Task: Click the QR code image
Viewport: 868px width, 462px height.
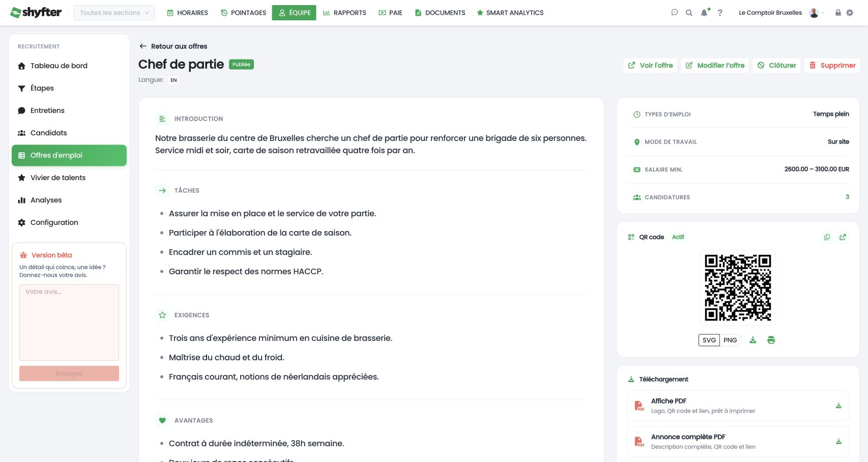Action: 738,287
